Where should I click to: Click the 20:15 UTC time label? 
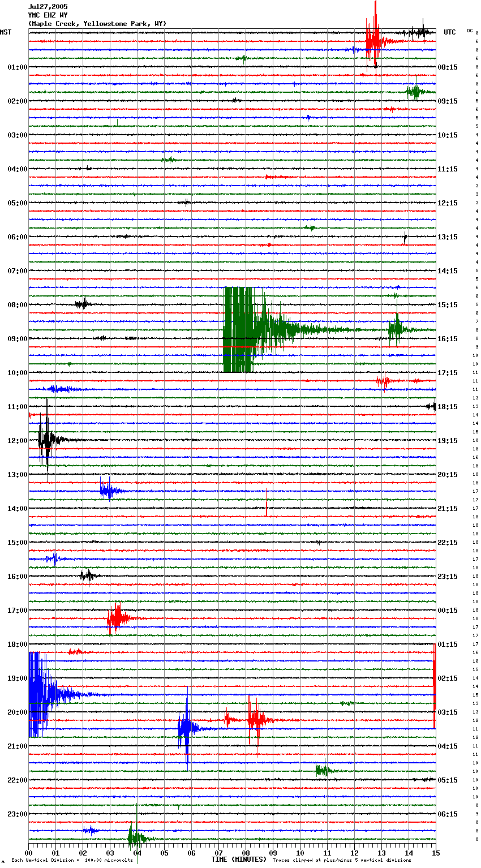coord(448,475)
